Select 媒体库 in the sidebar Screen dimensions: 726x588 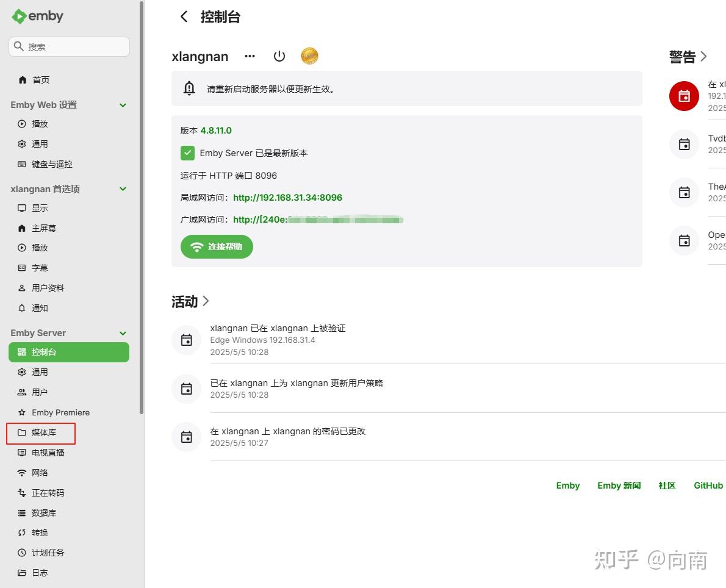[x=42, y=432]
